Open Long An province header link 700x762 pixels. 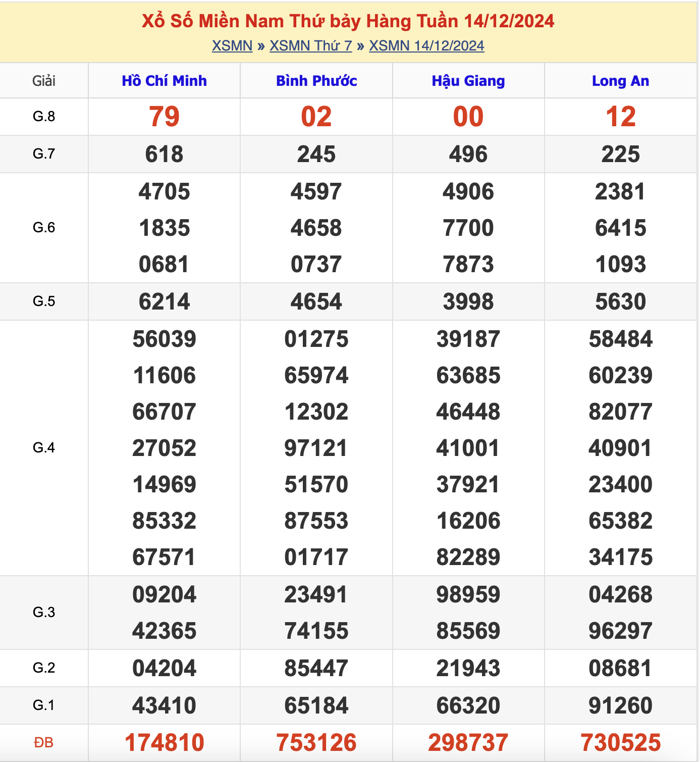621,81
